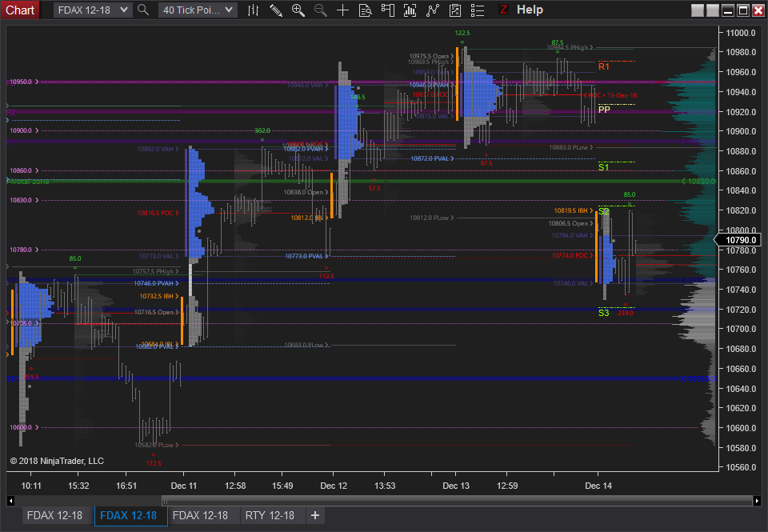This screenshot has width=768, height=532.
Task: Click the red Z toolbar icon
Action: (x=503, y=10)
